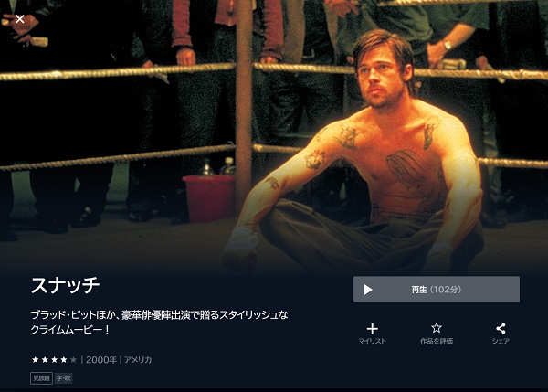
Task: Click the 作品を評価 label
Action: click(x=437, y=341)
